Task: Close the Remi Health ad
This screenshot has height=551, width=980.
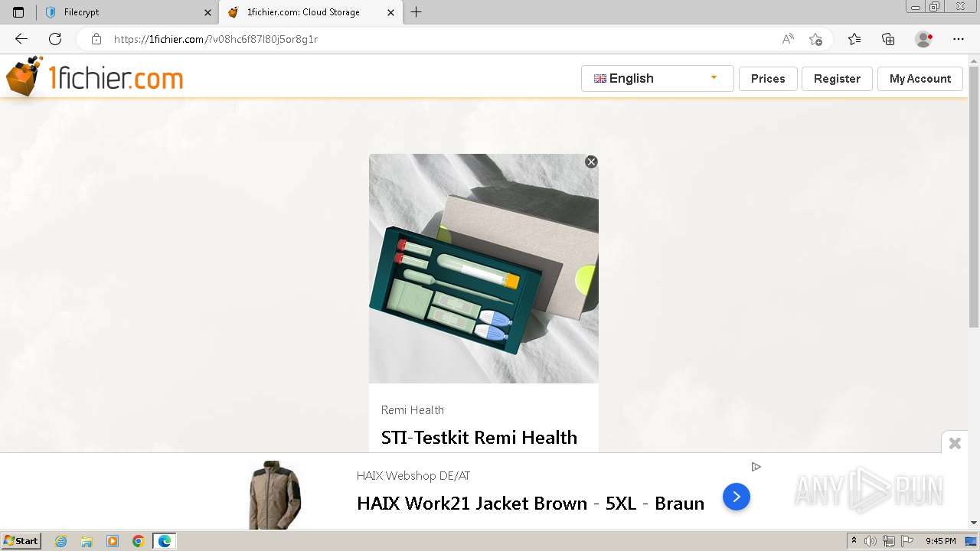Action: 591,161
